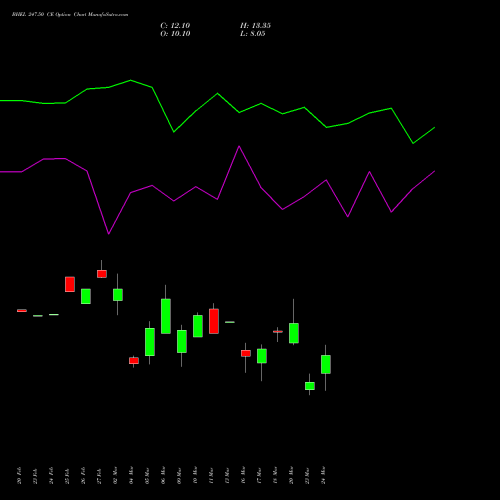Click the lowest trough of the purple line
This screenshot has height=500, width=500.
[109, 234]
